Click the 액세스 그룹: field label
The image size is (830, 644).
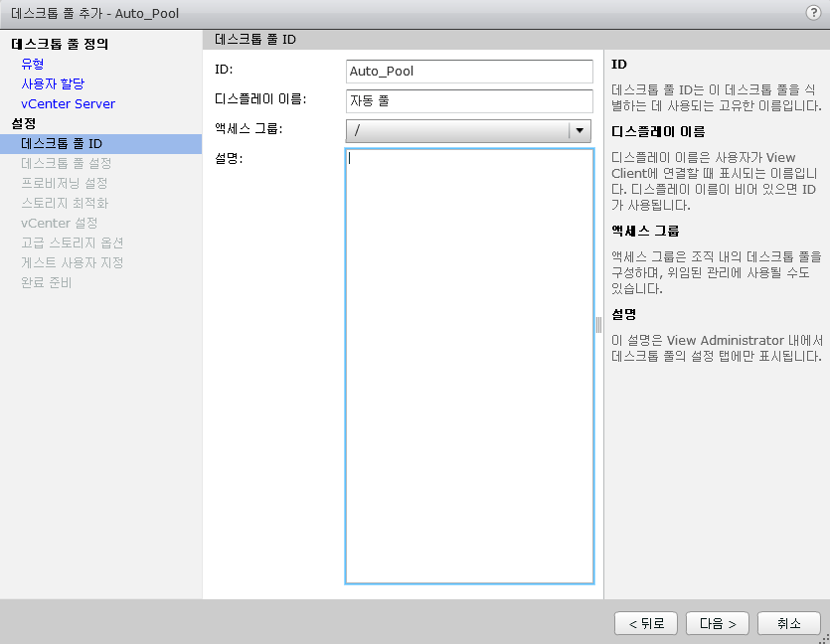(x=249, y=128)
